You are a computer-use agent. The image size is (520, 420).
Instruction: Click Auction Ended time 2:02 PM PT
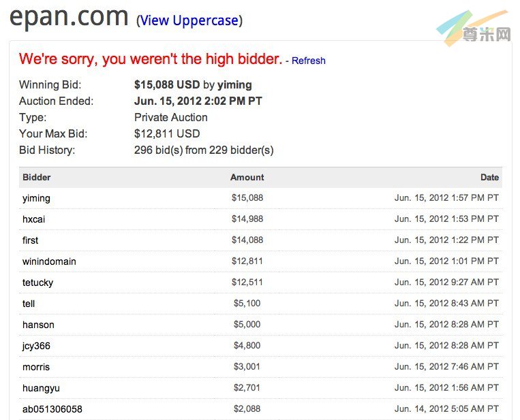pos(233,101)
